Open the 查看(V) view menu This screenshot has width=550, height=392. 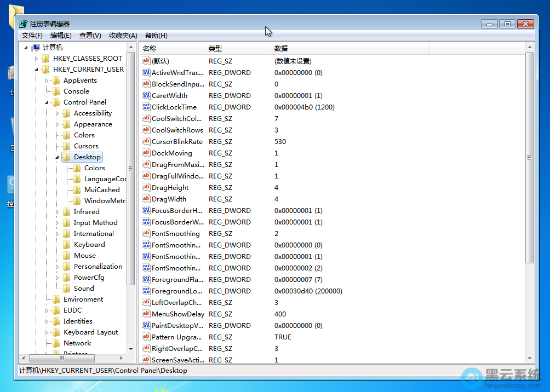pyautogui.click(x=90, y=36)
